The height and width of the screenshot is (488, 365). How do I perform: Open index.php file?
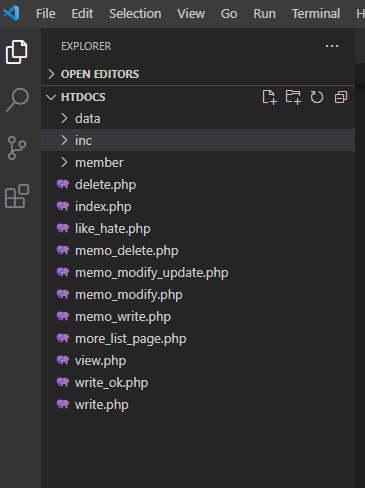103,207
